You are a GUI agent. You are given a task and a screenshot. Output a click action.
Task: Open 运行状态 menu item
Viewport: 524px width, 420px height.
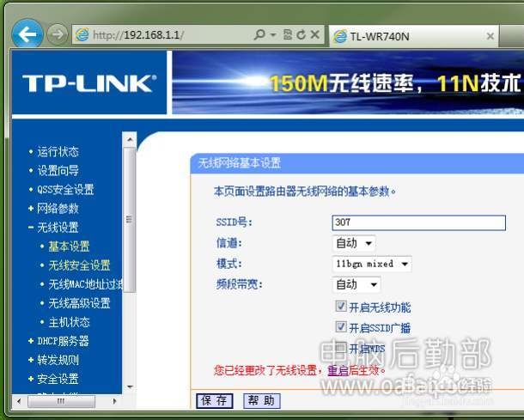pos(58,152)
